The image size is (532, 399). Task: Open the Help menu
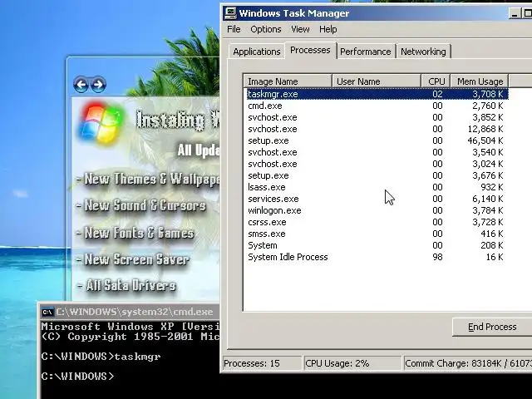(328, 29)
